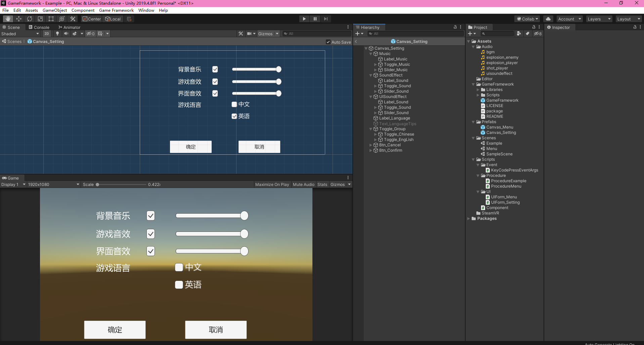The height and width of the screenshot is (345, 644).
Task: Click the 确定 confirm button in Game view
Action: [115, 330]
